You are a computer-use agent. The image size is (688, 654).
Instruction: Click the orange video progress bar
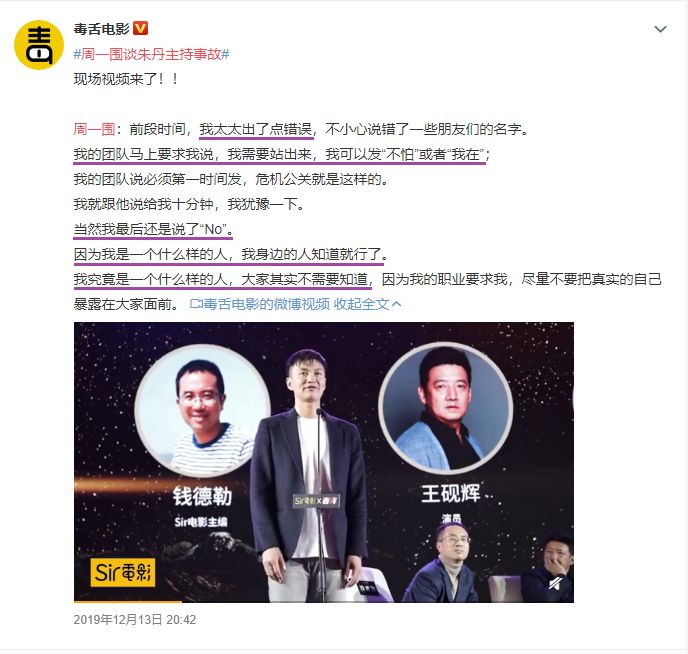(128, 601)
